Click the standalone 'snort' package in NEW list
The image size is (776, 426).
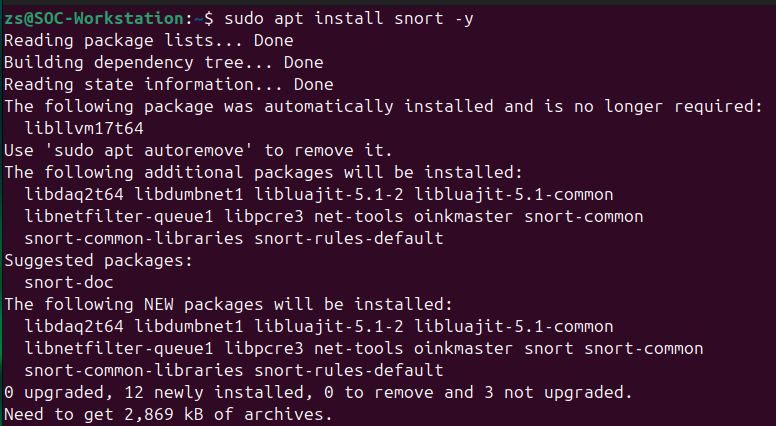548,349
